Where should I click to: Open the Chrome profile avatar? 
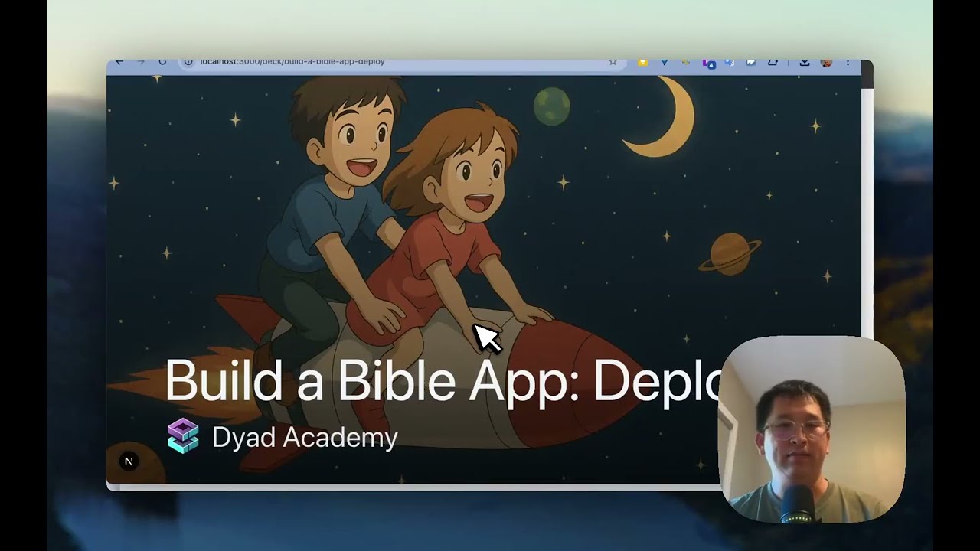point(826,62)
